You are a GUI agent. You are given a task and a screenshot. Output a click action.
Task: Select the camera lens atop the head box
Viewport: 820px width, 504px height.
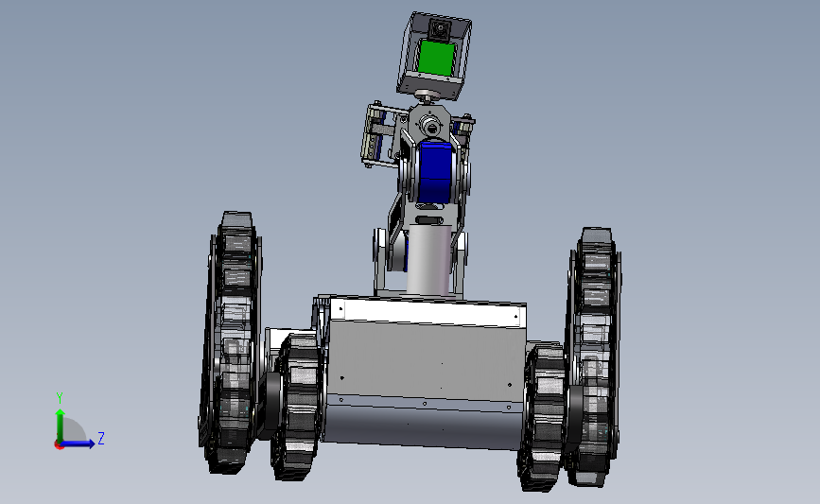439,28
